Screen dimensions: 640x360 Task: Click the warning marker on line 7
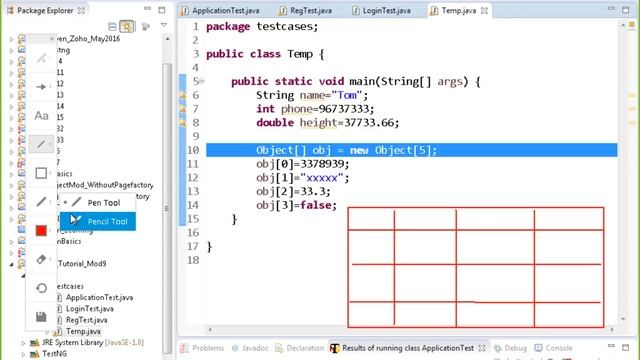pyautogui.click(x=182, y=109)
